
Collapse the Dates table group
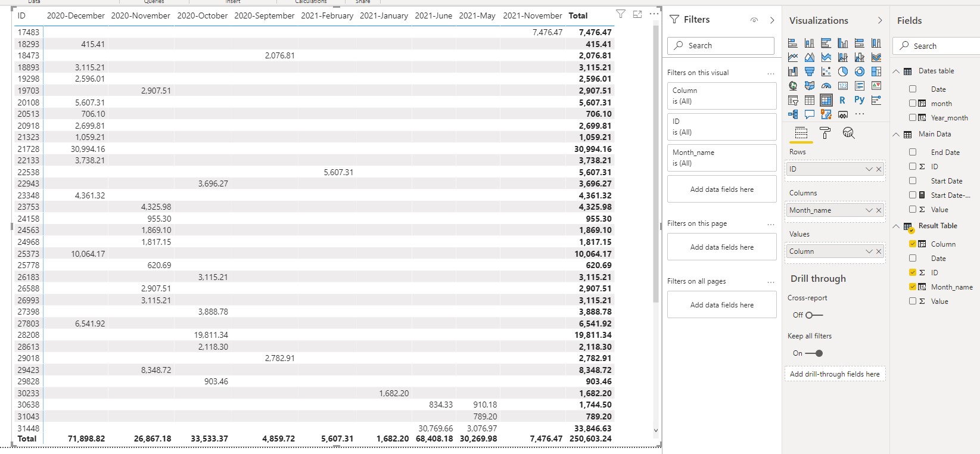[896, 71]
